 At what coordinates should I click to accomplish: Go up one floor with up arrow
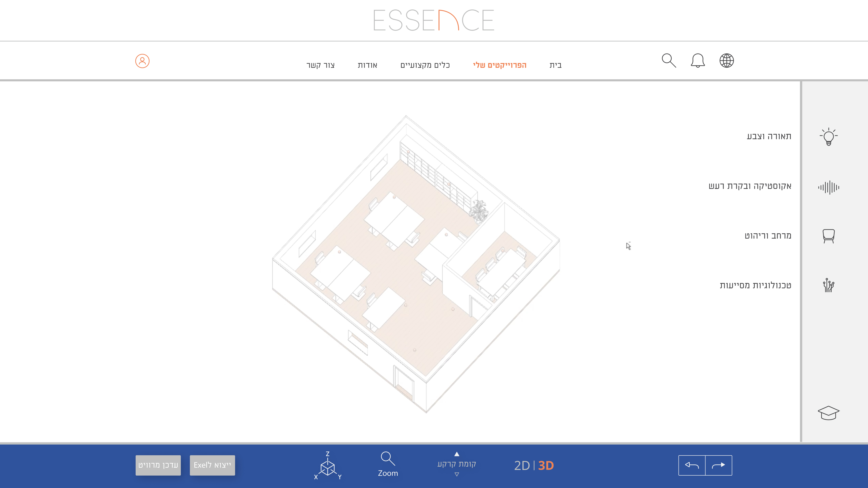click(457, 454)
